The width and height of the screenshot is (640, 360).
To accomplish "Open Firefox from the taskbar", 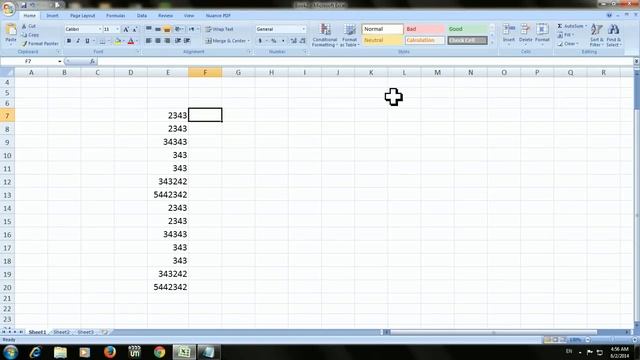I will coord(110,352).
